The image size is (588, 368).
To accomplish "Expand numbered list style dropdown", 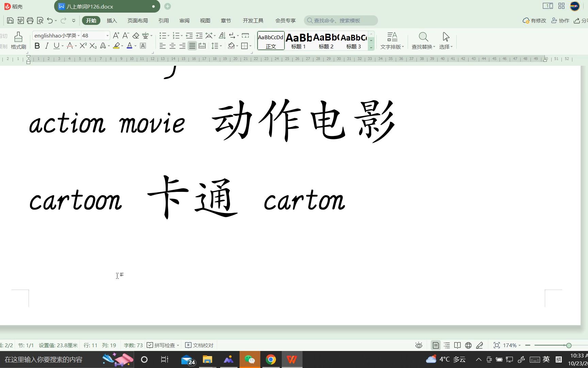I will [x=182, y=35].
